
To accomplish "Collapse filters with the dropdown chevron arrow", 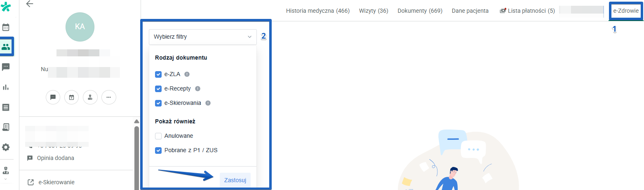I will pos(249,37).
